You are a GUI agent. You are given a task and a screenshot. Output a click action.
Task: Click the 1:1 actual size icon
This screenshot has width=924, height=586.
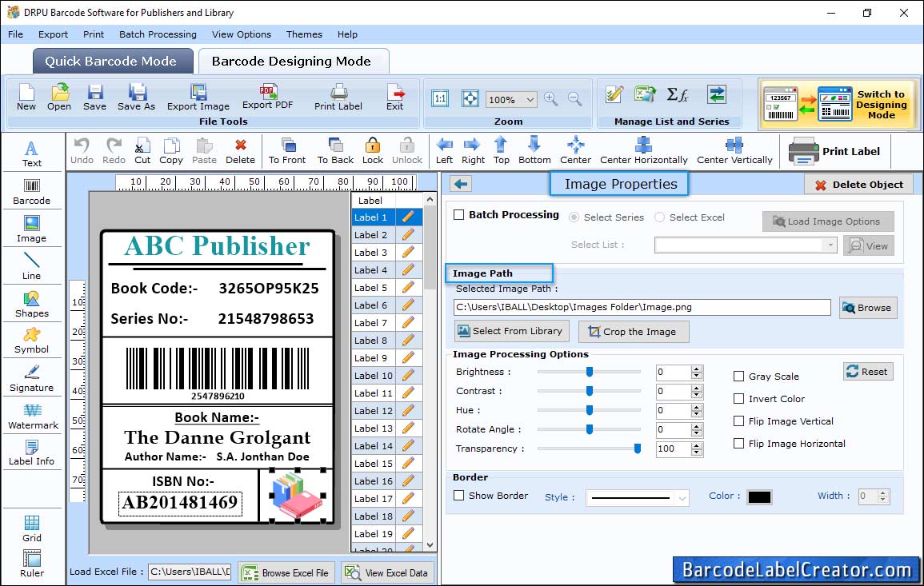point(440,99)
